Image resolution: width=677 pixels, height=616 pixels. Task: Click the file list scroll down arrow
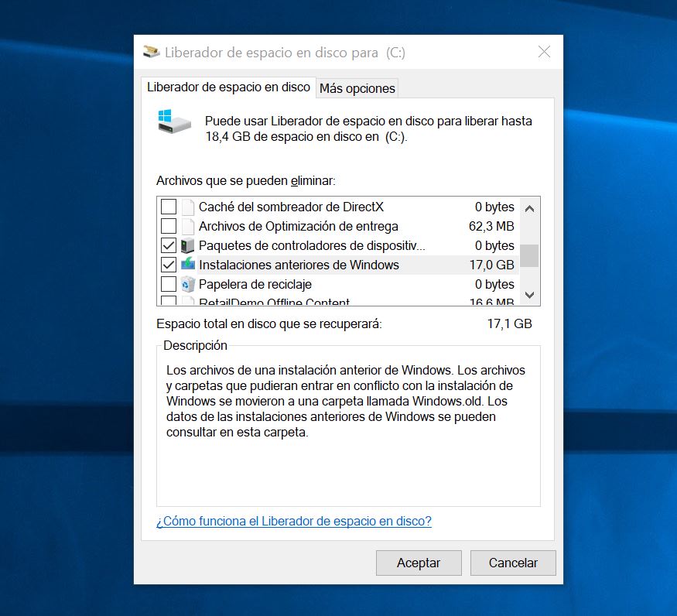[x=529, y=295]
